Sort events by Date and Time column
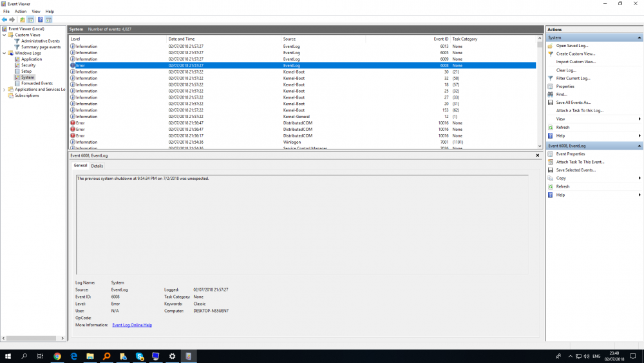Viewport: 644px width, 363px height. click(x=224, y=39)
